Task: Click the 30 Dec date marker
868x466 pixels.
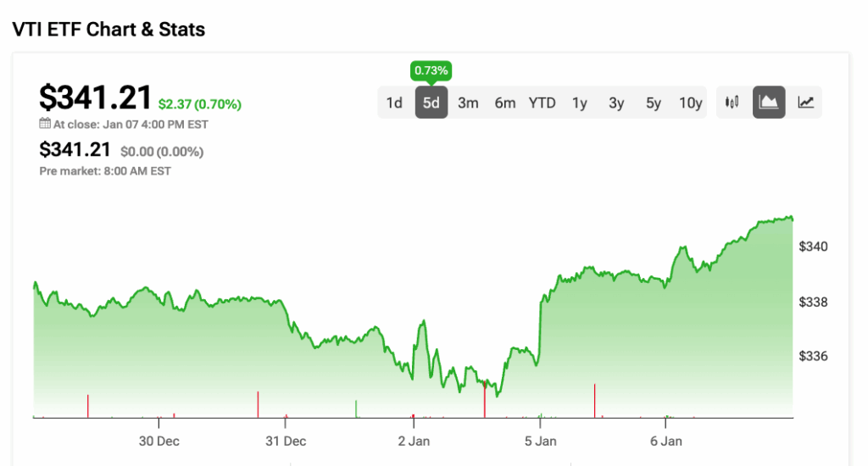Action: [x=159, y=441]
